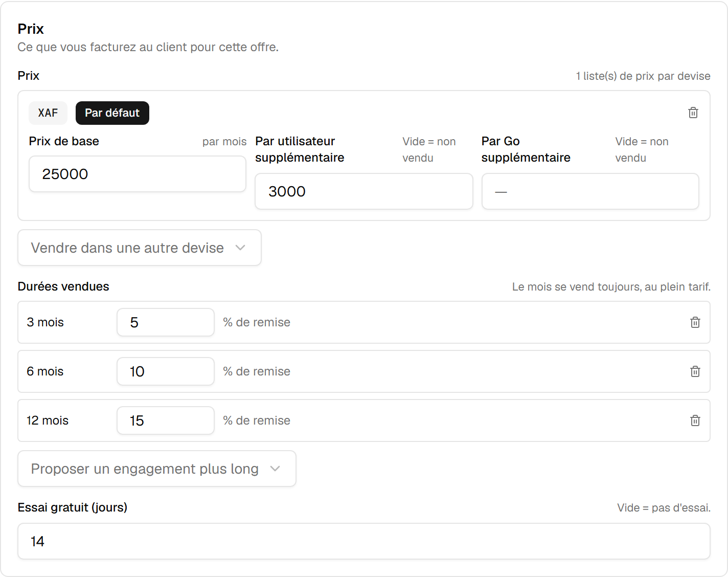Click the Durées vendues heading
Image resolution: width=728 pixels, height=577 pixels.
click(x=63, y=286)
